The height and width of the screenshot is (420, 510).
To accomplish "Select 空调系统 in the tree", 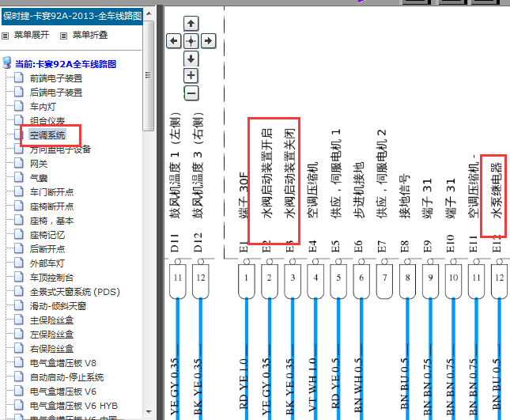I will (47, 135).
